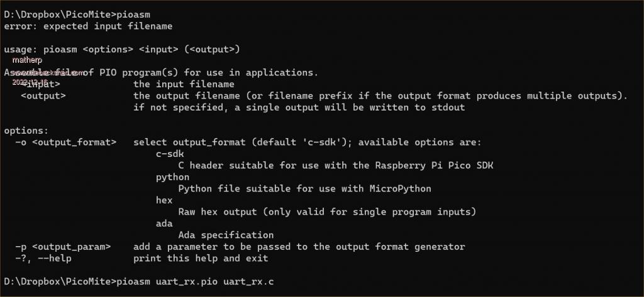The height and width of the screenshot is (297, 644).
Task: Click the 'options:' heading
Action: tap(26, 131)
